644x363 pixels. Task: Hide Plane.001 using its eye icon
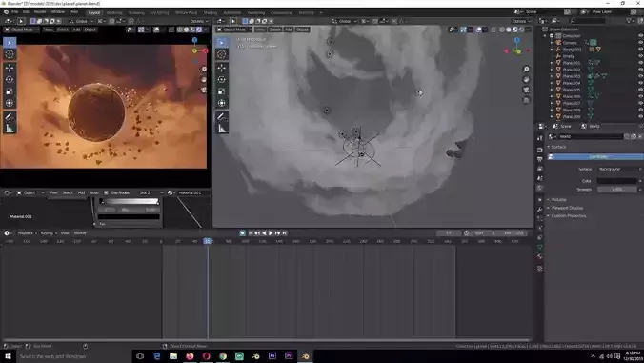pyautogui.click(x=640, y=63)
